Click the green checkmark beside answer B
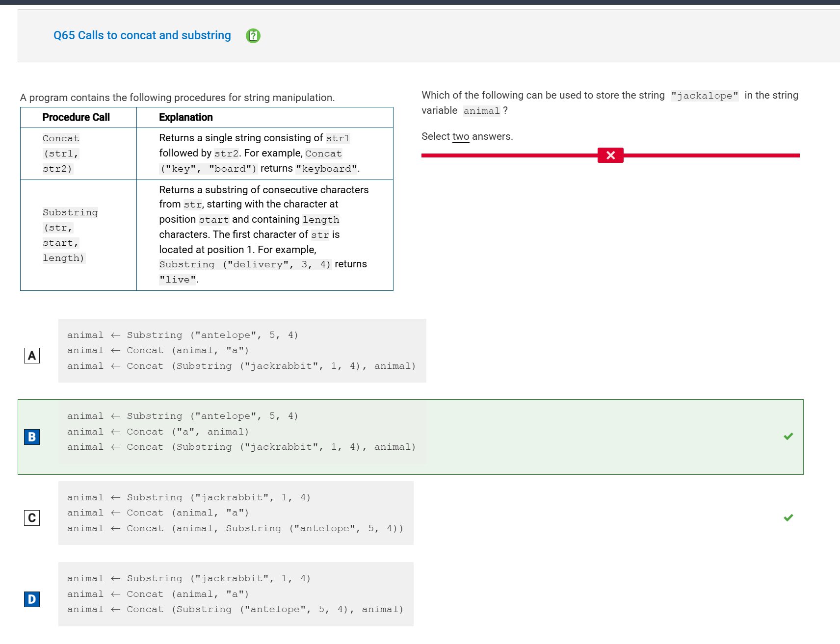Image resolution: width=840 pixels, height=644 pixels. pos(788,436)
